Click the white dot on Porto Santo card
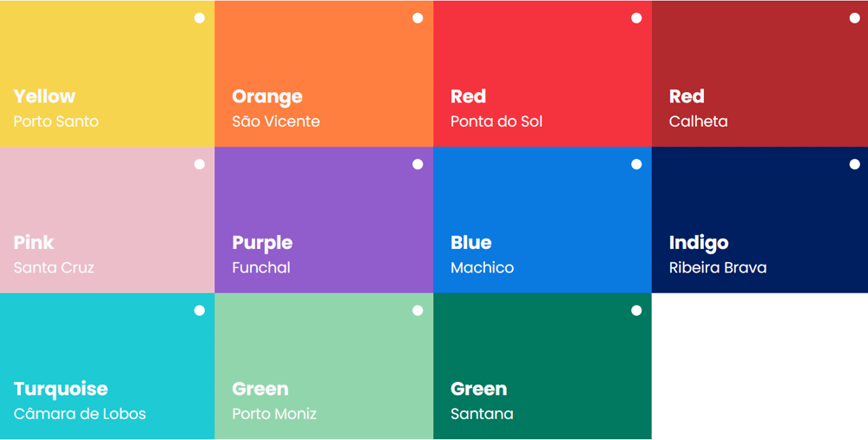This screenshot has width=868, height=440. (200, 18)
